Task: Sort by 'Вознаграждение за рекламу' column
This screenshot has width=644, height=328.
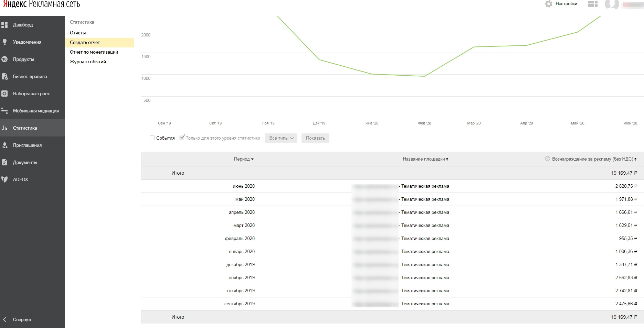Action: 594,159
